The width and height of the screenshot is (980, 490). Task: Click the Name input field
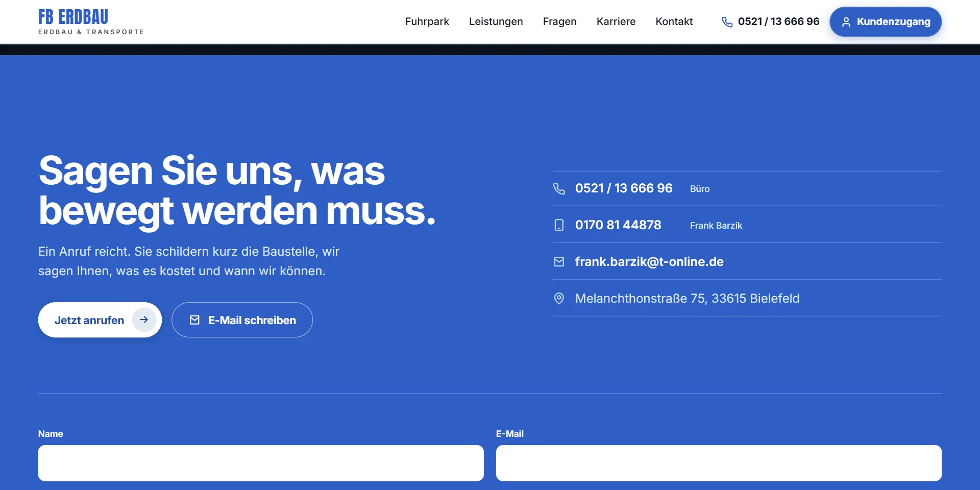tap(261, 463)
